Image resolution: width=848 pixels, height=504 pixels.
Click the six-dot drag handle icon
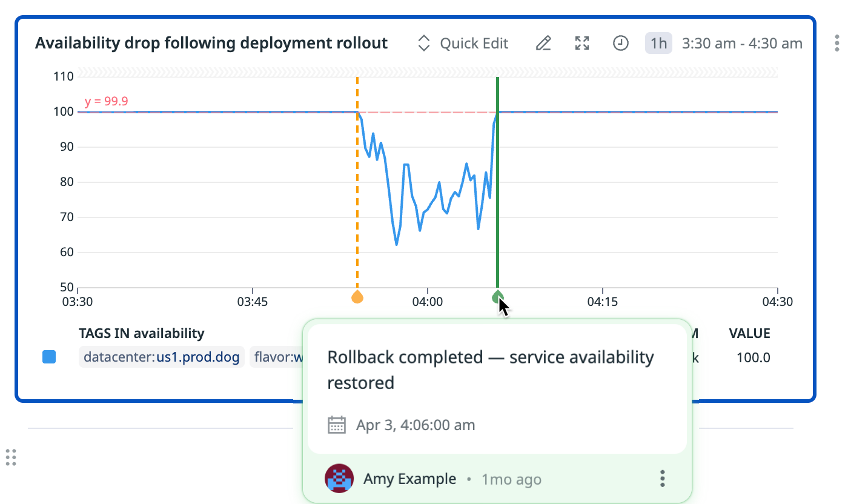[x=10, y=457]
